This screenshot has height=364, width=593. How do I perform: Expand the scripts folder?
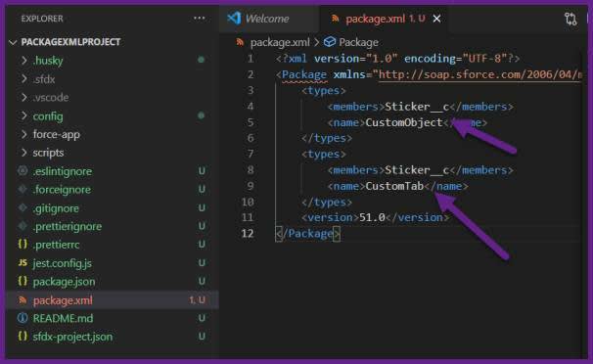(24, 153)
